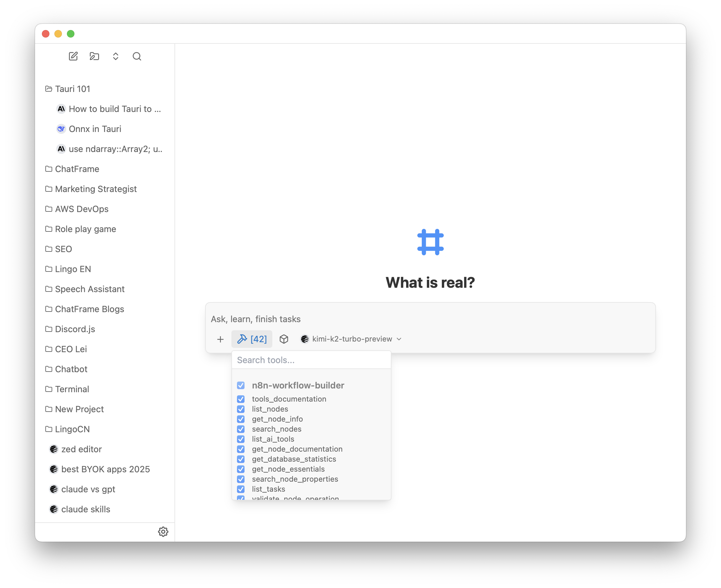Disable the get_node_info tool checkbox

pyautogui.click(x=241, y=419)
